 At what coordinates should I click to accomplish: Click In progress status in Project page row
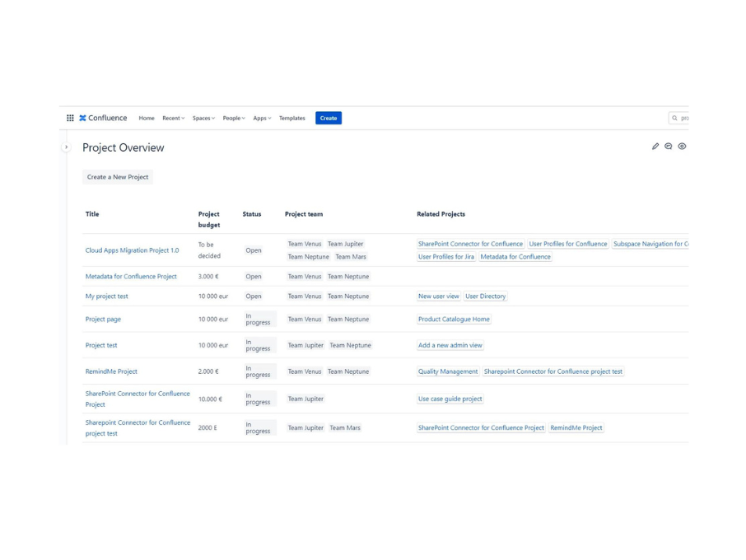259,320
